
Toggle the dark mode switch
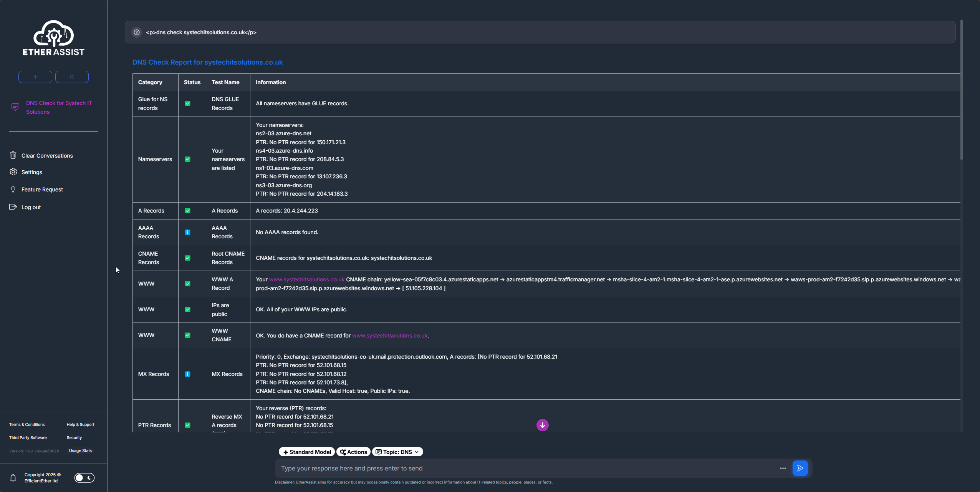coord(84,477)
